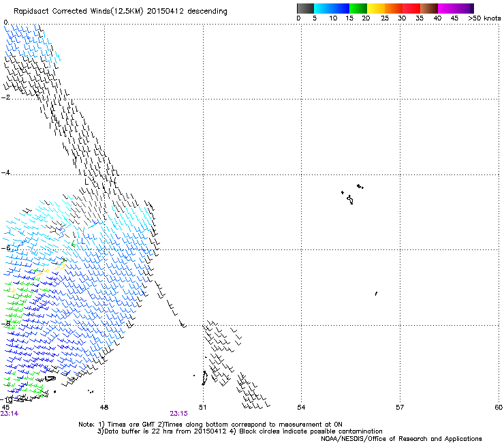Viewport: 504px width, 443px height.
Task: Click the blue 10-15 knots legend color
Action: coord(341,8)
